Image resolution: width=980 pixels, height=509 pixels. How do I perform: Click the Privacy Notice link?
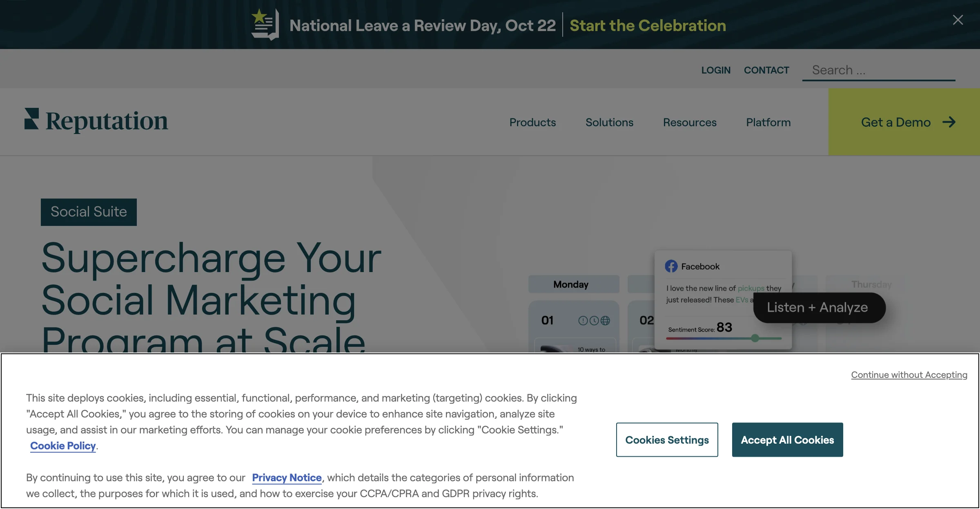tap(287, 477)
